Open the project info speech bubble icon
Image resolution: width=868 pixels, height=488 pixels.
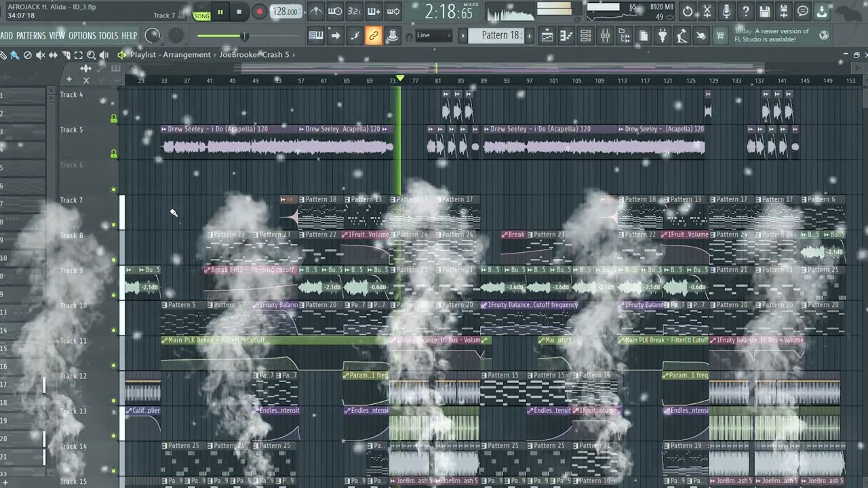803,12
